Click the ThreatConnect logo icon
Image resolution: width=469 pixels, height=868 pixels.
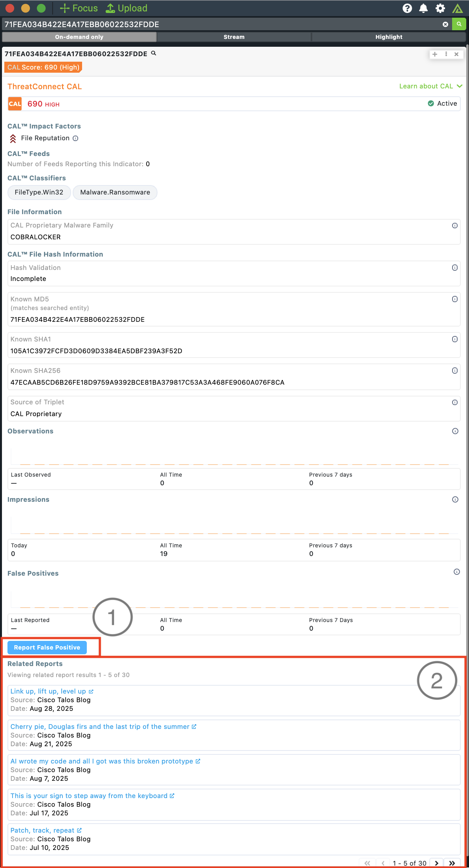tap(457, 8)
